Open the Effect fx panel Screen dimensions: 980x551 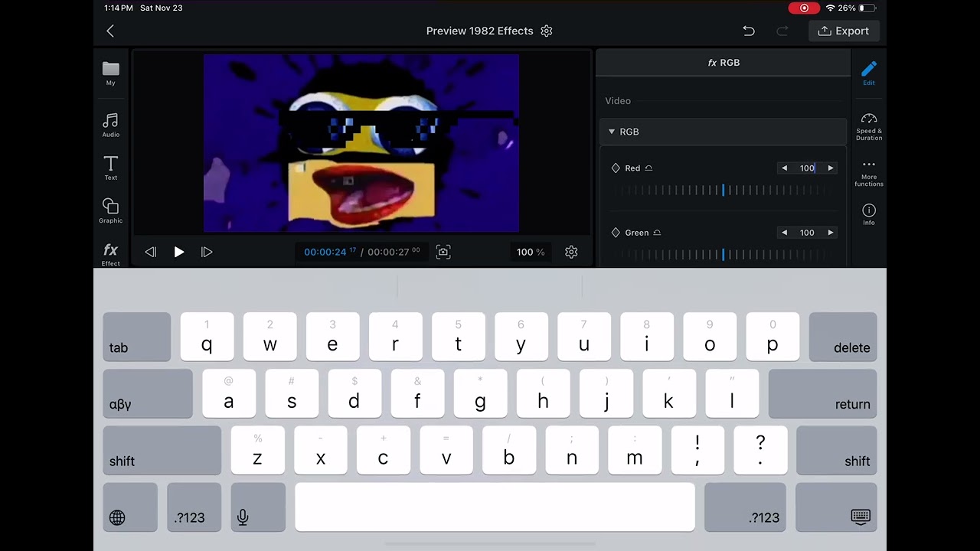[111, 255]
